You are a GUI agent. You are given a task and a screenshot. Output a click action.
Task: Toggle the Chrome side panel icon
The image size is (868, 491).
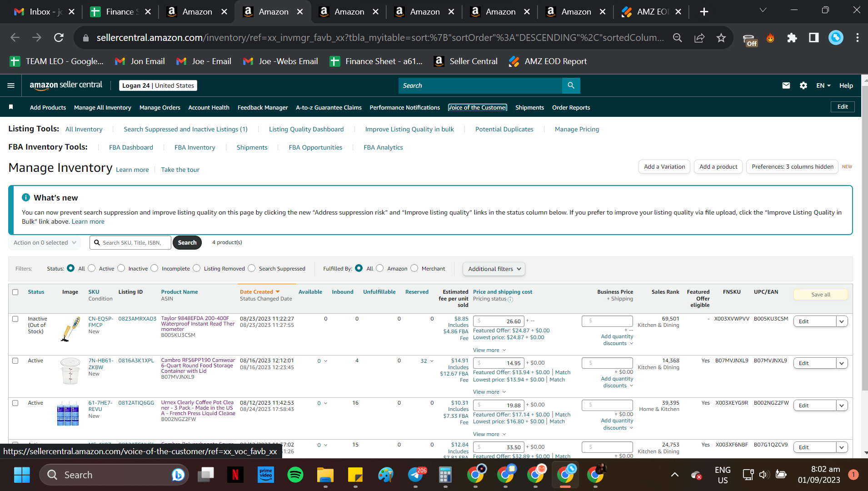(814, 38)
